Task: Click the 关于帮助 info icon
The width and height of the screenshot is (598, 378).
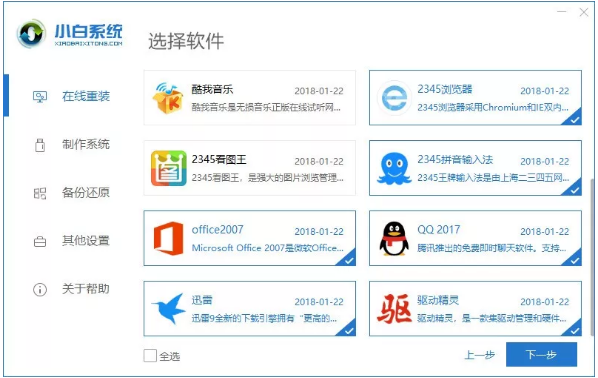Action: [x=40, y=290]
